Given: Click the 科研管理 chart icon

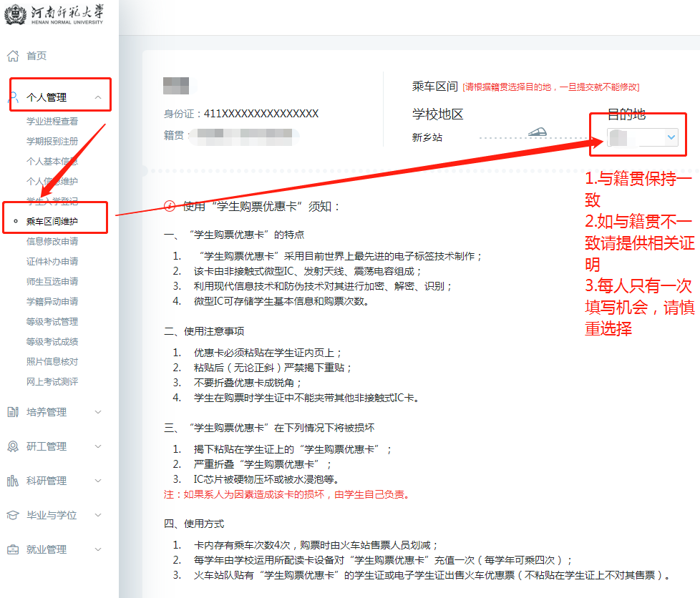Looking at the screenshot, I should pos(13,481).
